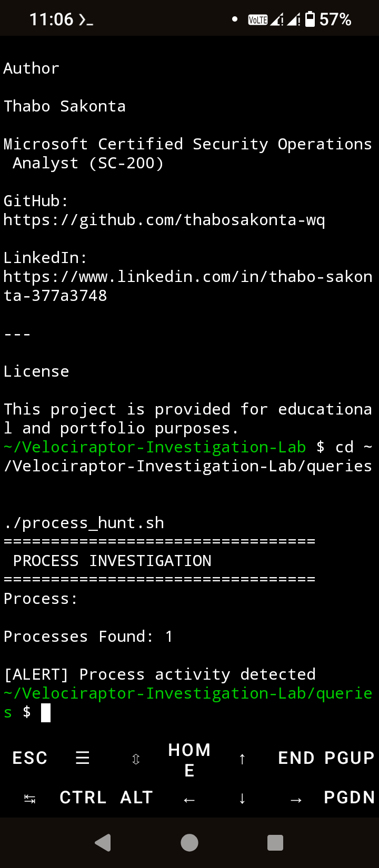Toggle the ALT modifier key
The image size is (379, 868).
136,798
